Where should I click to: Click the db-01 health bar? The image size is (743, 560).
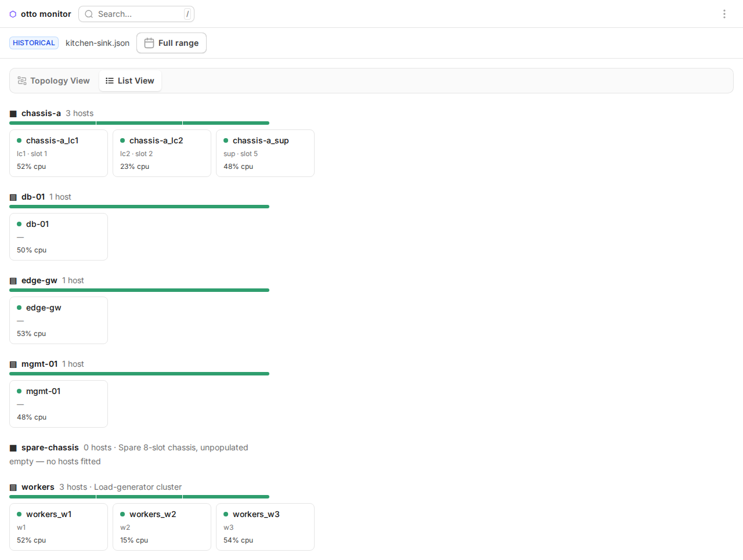click(139, 207)
